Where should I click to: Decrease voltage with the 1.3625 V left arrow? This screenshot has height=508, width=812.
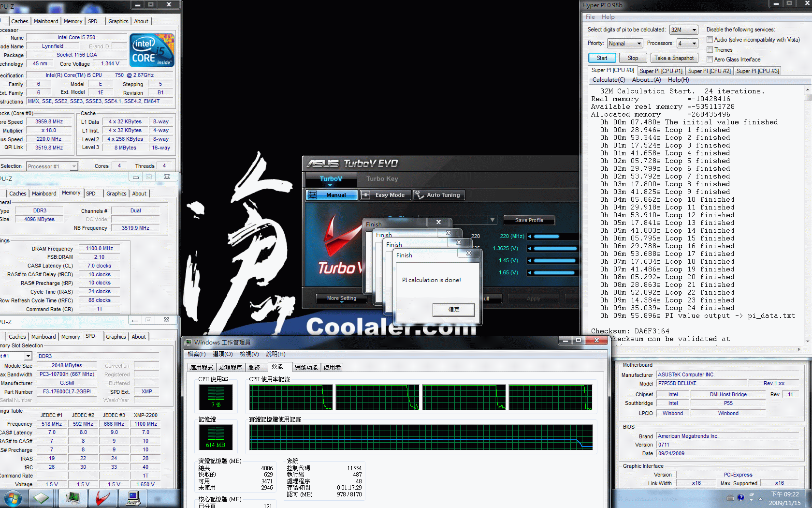[530, 249]
